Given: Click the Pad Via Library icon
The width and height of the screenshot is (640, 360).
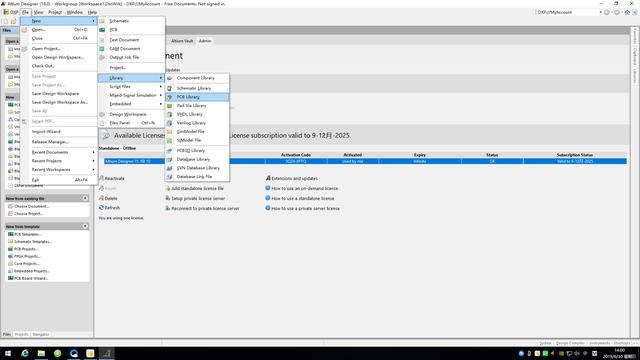Looking at the screenshot, I should click(x=169, y=106).
